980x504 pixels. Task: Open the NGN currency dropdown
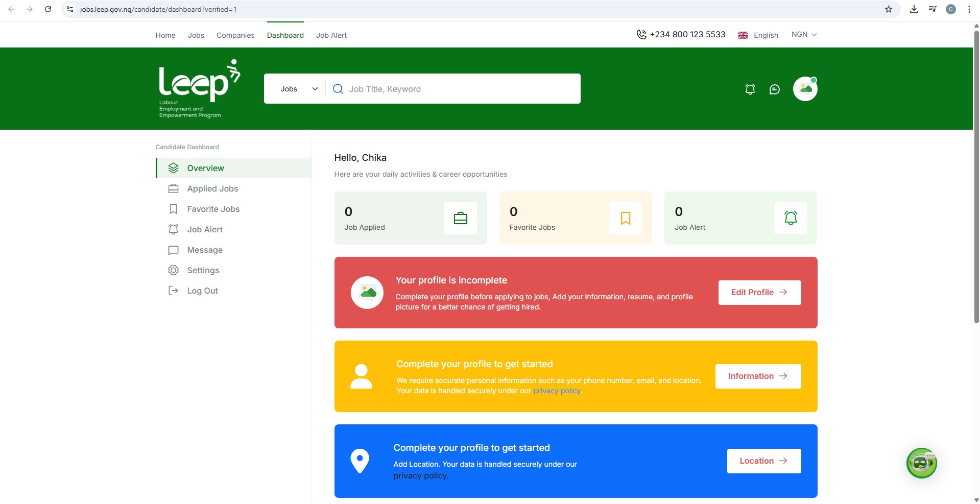point(803,34)
